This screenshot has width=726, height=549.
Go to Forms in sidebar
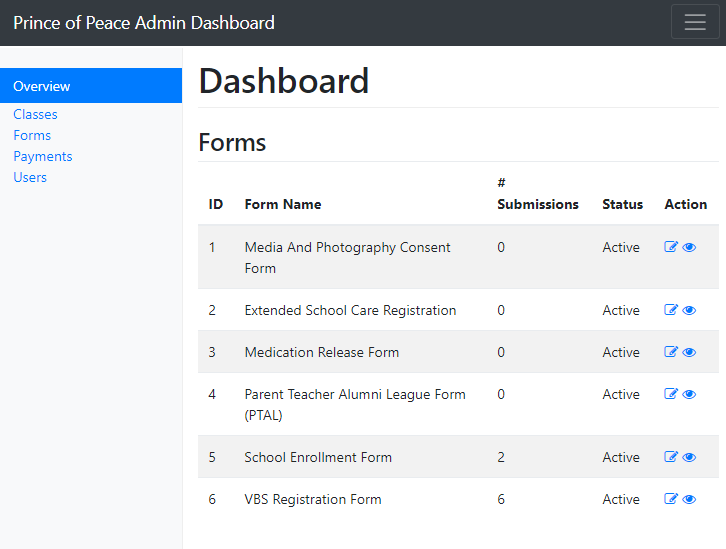pyautogui.click(x=32, y=135)
